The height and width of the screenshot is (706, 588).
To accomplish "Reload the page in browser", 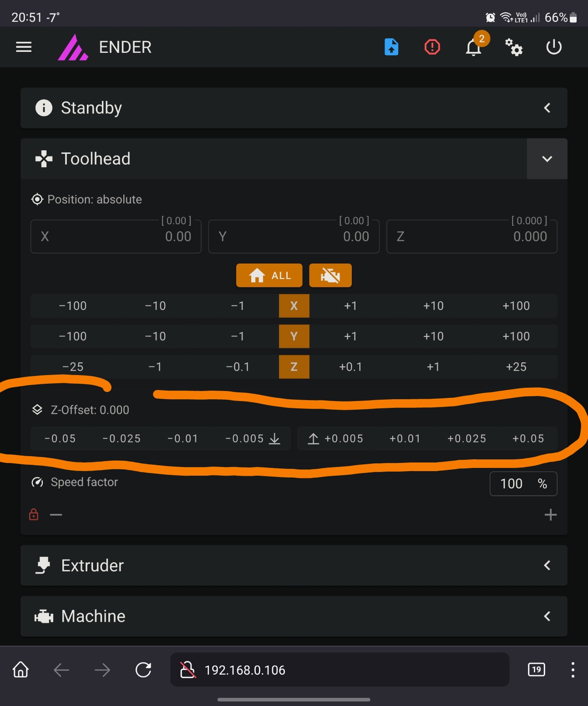I will (143, 670).
